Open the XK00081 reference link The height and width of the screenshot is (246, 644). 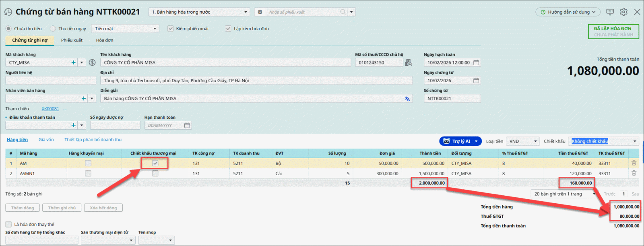[x=50, y=109]
